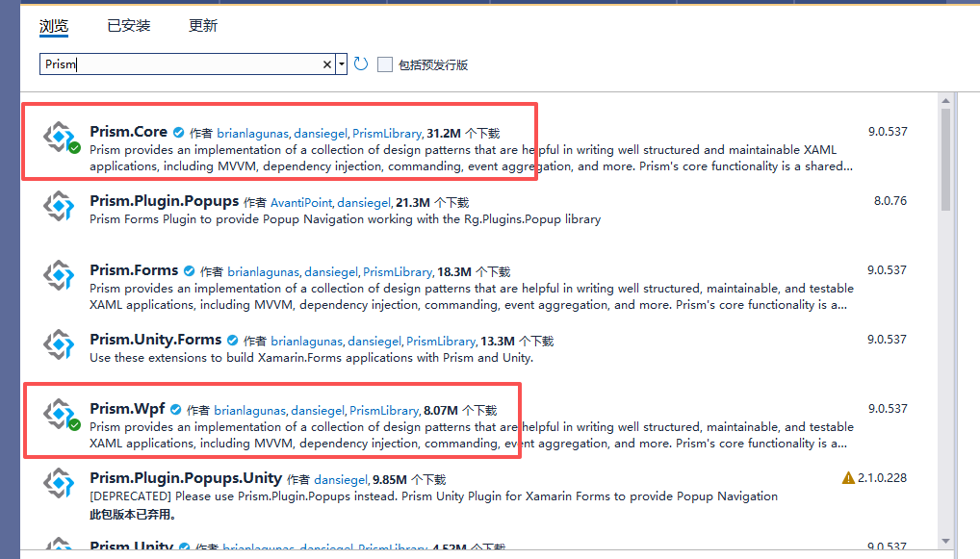Click the 9.0.537 version of Prism.Core
Screen dimensions: 980x559
click(888, 132)
